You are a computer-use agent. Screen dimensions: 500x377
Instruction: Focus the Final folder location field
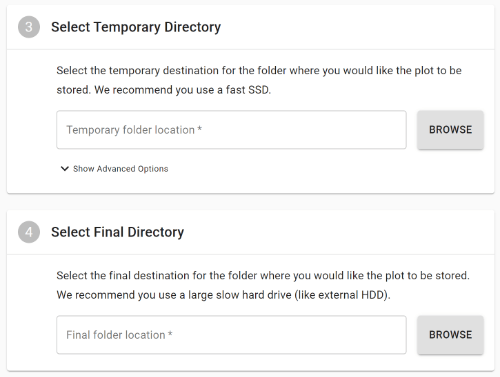tap(231, 335)
